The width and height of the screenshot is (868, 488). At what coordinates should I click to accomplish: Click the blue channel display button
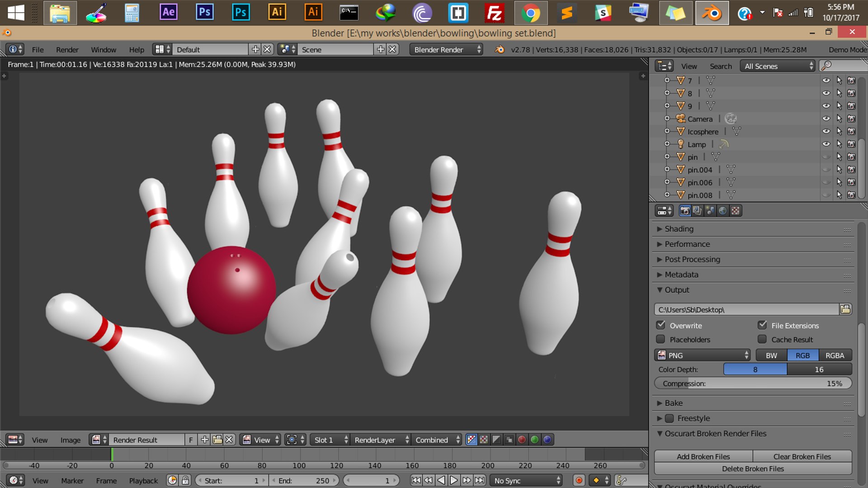[547, 440]
